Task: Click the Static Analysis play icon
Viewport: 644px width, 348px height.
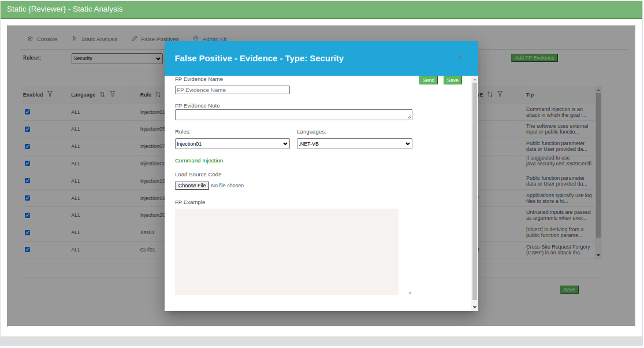Action: point(74,38)
